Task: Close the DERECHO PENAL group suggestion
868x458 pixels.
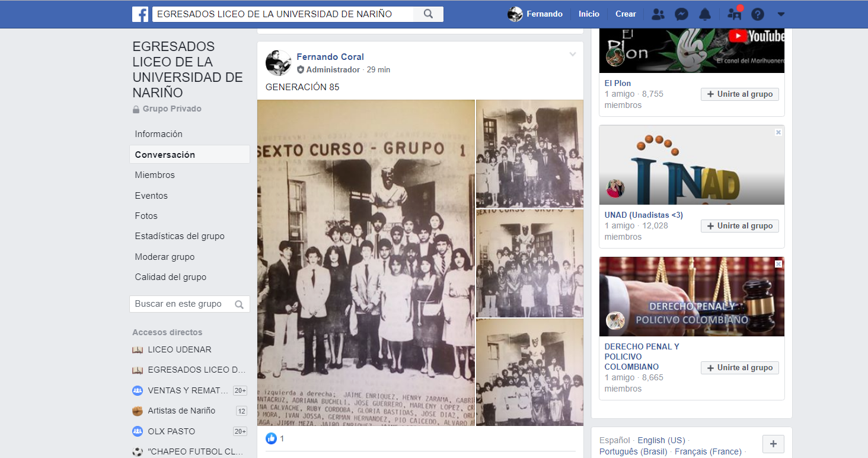Action: point(778,264)
